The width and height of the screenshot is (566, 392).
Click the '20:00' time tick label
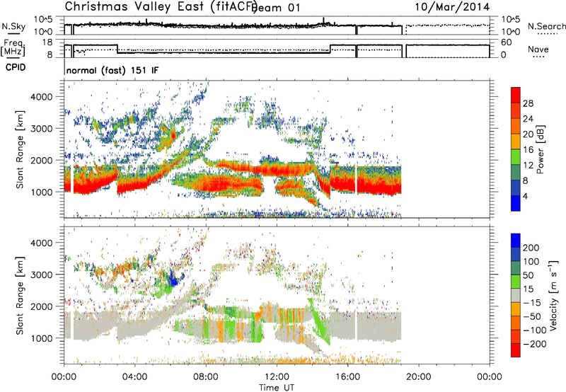pos(418,377)
